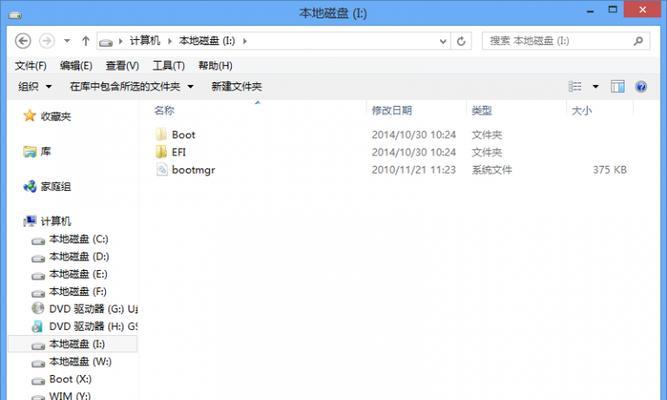This screenshot has height=400, width=667.
Task: Open more view options dropdown arrow
Action: point(596,87)
